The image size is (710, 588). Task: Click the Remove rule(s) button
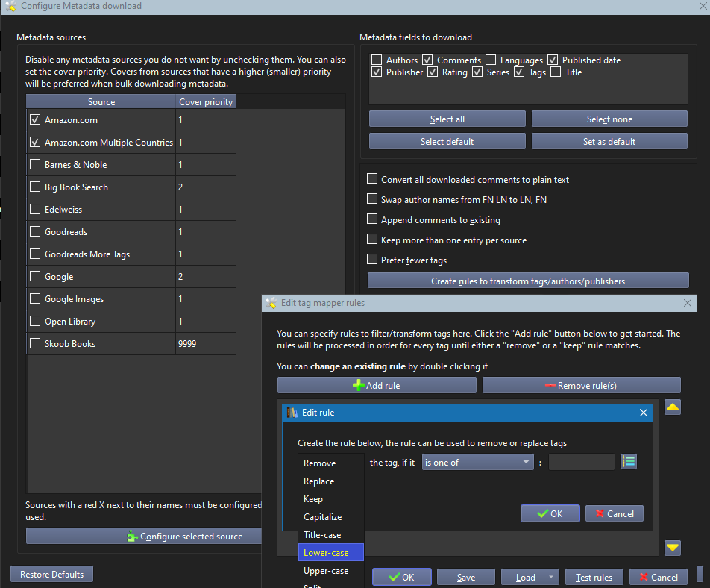(x=582, y=386)
